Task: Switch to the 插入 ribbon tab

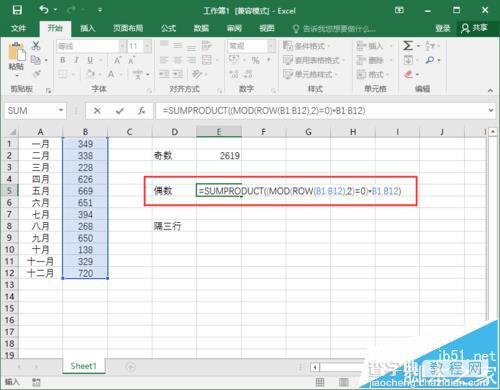Action: (x=88, y=28)
